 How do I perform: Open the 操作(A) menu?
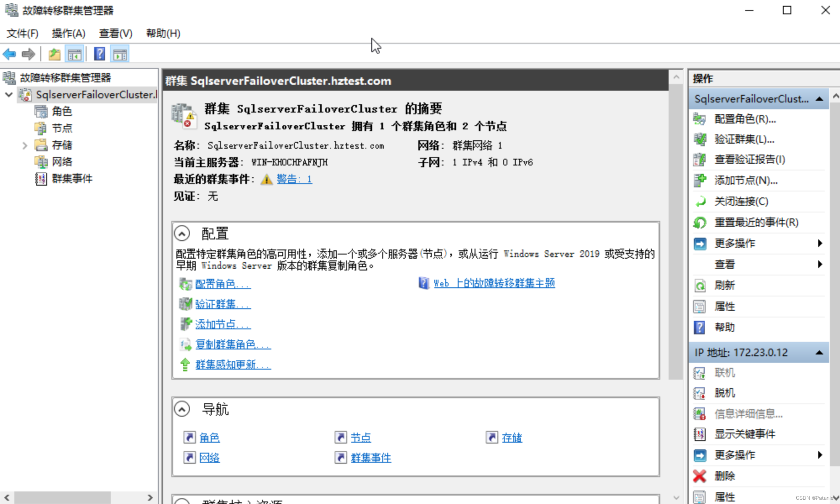68,33
